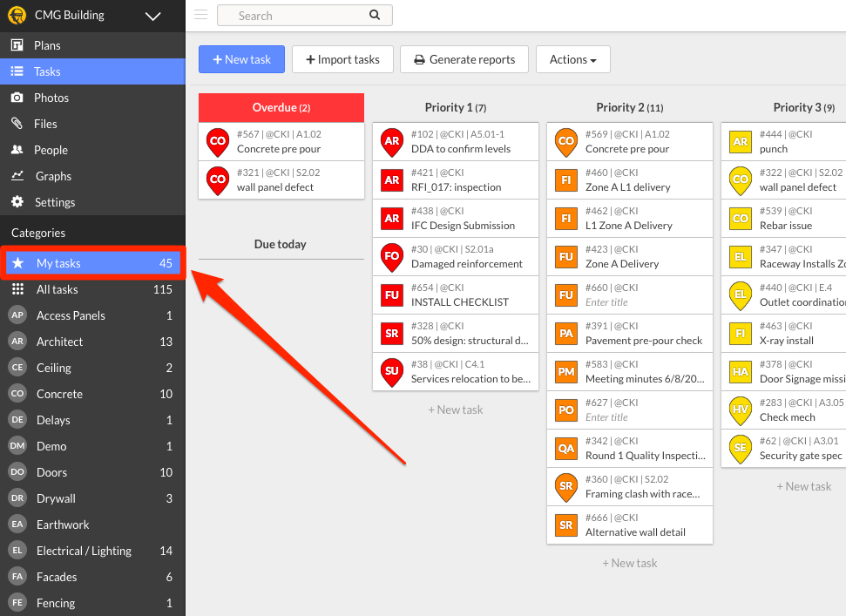Click the FI badge on Zone A L1 delivery
The height and width of the screenshot is (616, 846).
coord(566,180)
